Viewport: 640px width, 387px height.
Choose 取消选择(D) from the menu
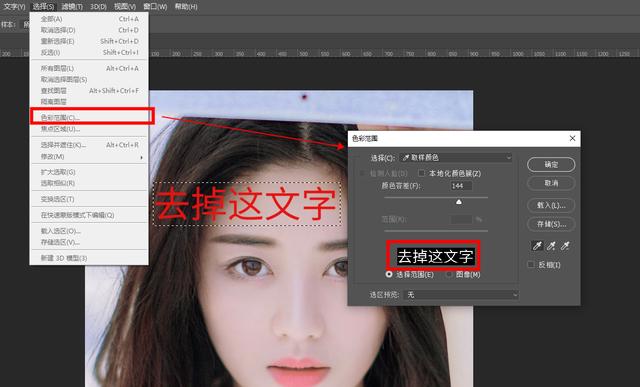(89, 30)
